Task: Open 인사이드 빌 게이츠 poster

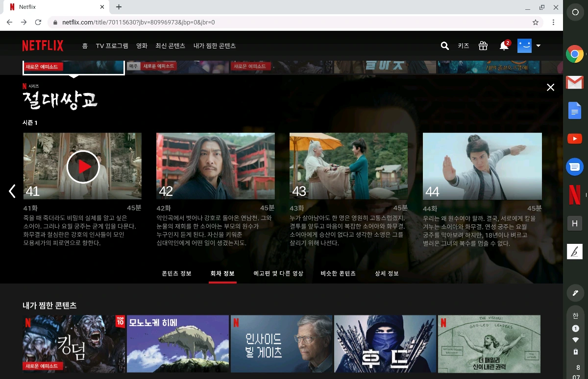Action: click(x=282, y=344)
